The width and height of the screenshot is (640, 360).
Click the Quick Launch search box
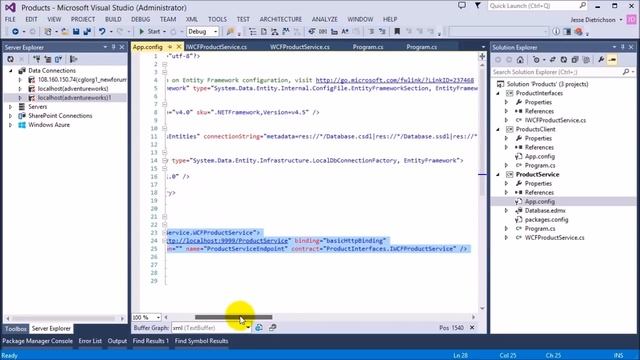(537, 6)
